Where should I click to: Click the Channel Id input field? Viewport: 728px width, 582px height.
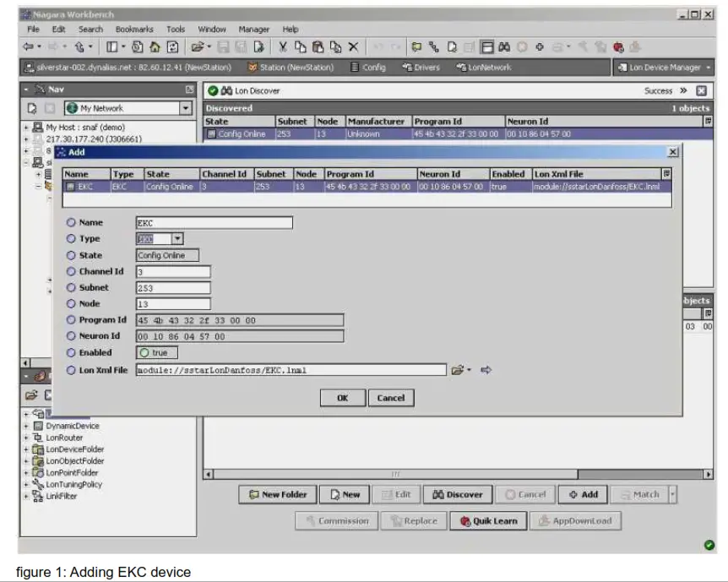tap(173, 272)
